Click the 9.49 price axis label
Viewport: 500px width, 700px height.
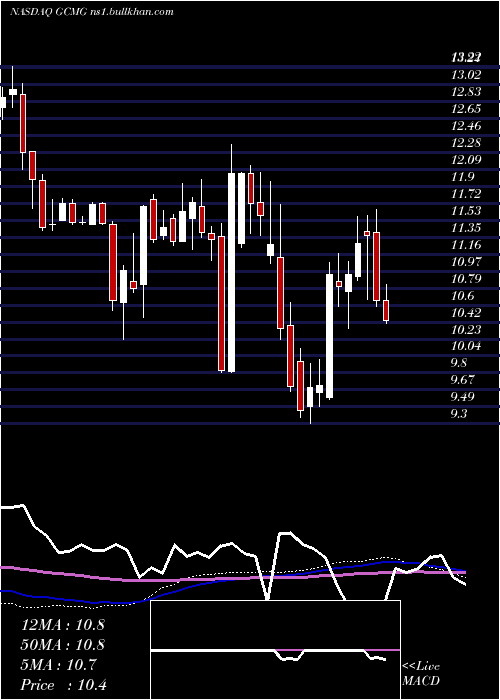pyautogui.click(x=462, y=397)
